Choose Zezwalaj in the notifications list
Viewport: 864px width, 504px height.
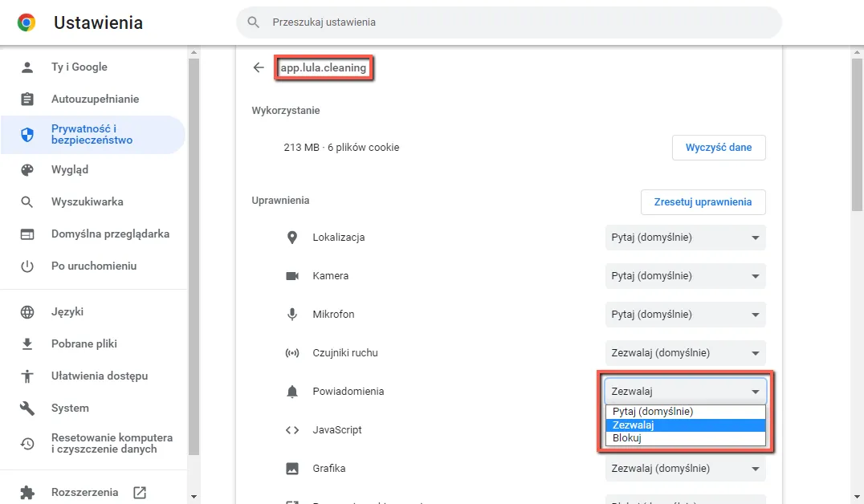point(686,425)
